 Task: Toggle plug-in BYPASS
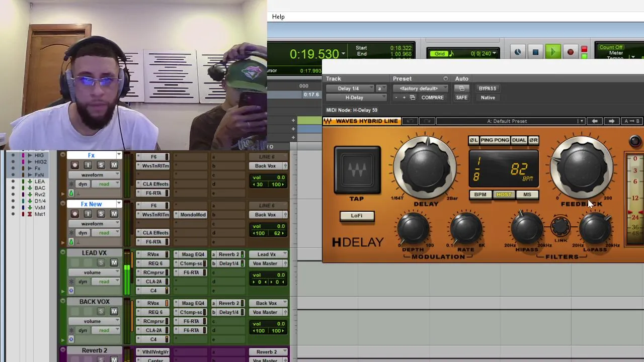(x=487, y=88)
